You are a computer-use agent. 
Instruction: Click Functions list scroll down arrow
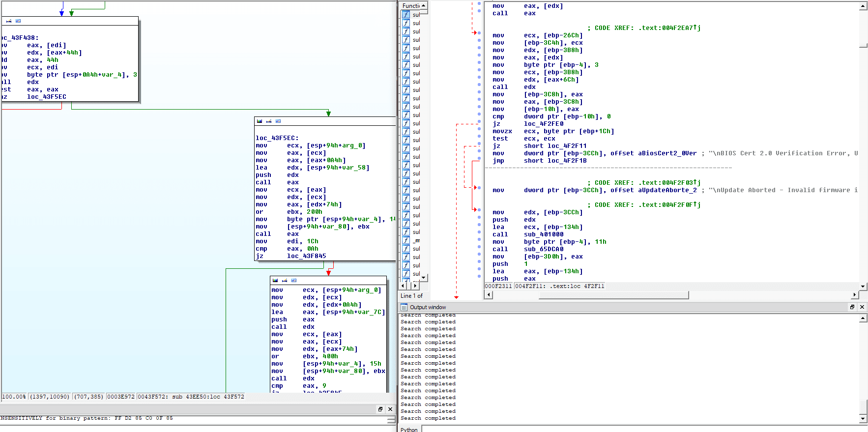coord(424,277)
